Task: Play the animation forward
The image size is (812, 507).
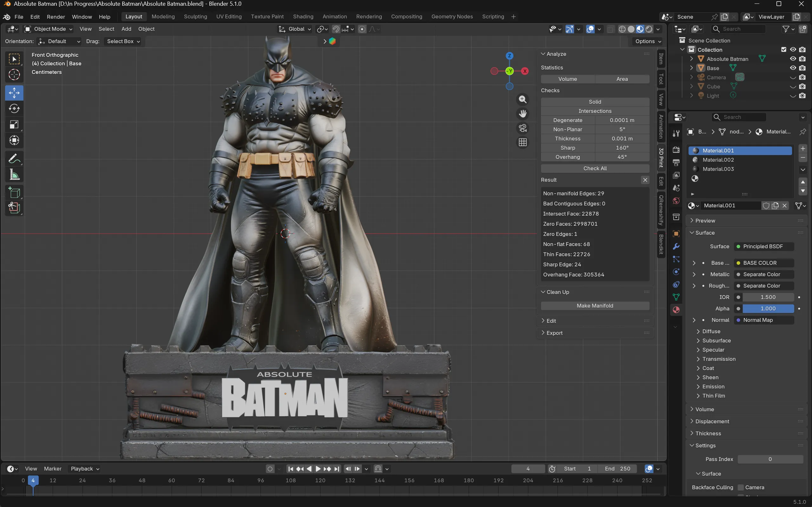Action: [318, 469]
